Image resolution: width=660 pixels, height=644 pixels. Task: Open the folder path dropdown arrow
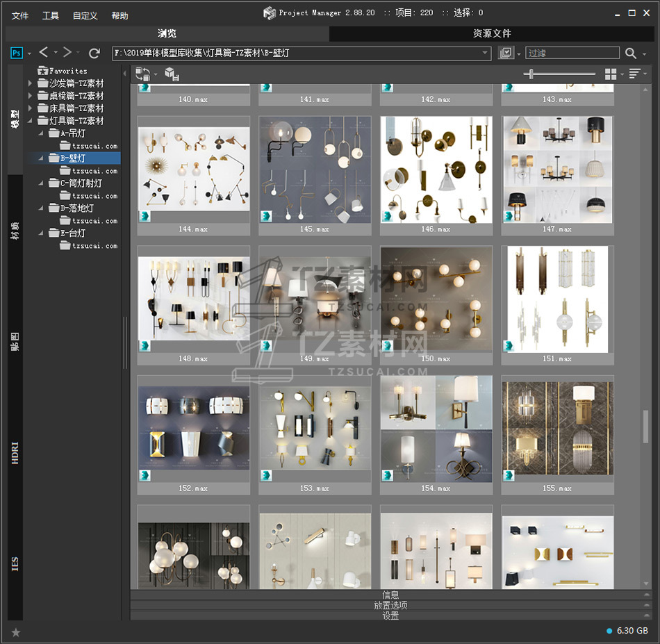[x=486, y=53]
